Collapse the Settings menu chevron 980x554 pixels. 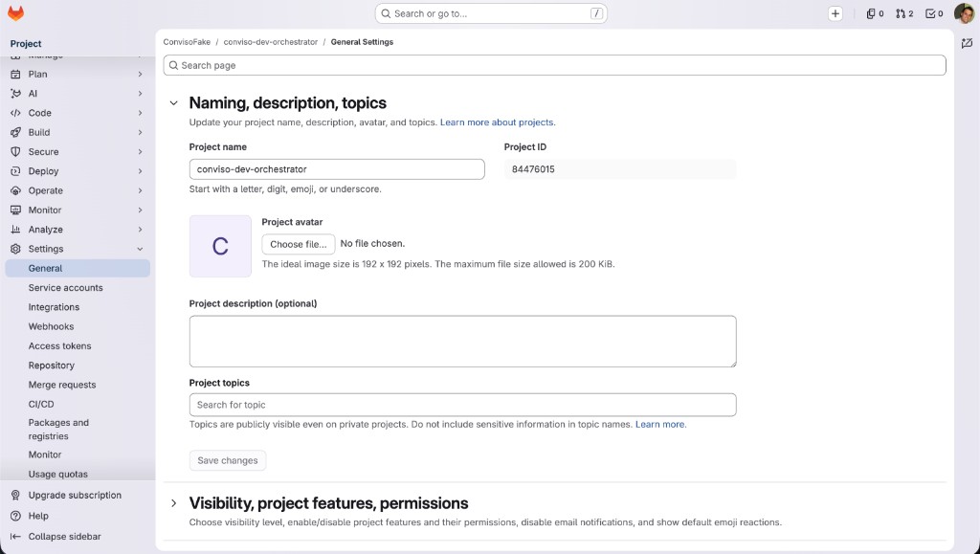tap(140, 249)
